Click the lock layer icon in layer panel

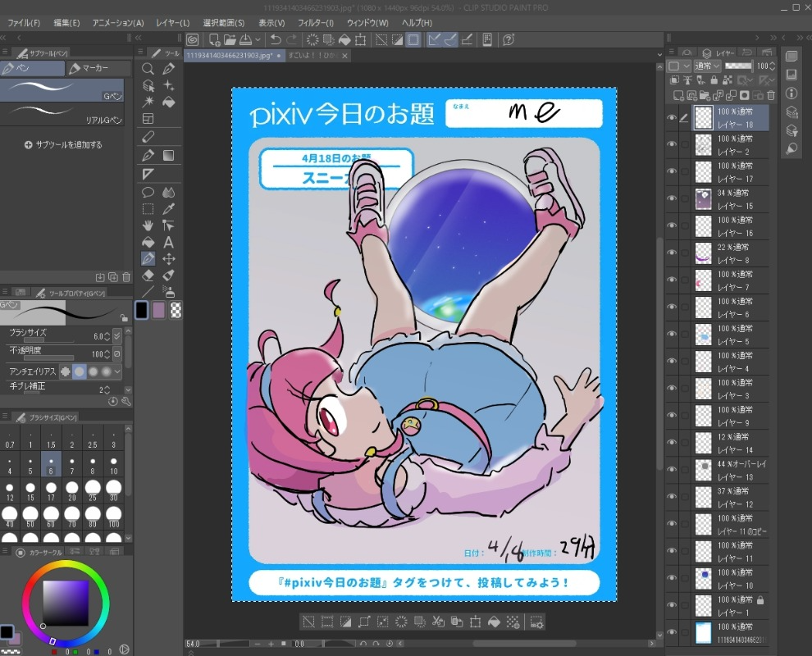(x=715, y=80)
